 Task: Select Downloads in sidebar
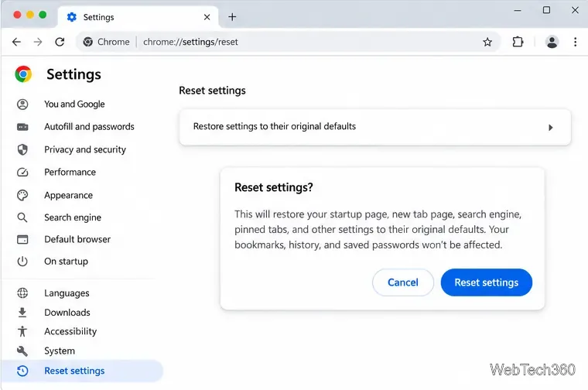click(x=67, y=313)
